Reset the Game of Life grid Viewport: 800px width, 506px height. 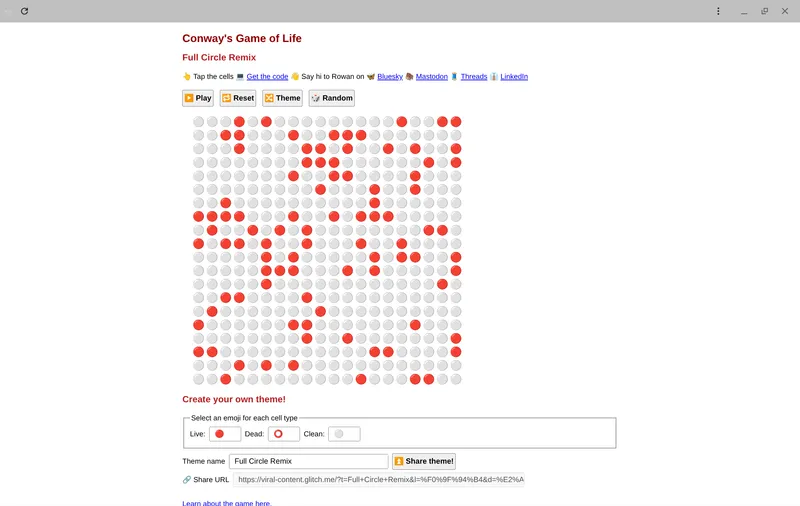pos(238,98)
